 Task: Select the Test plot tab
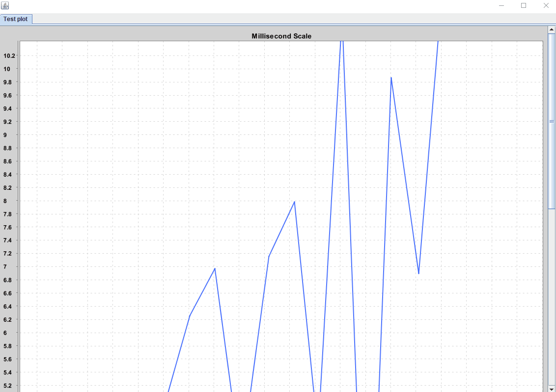(16, 19)
